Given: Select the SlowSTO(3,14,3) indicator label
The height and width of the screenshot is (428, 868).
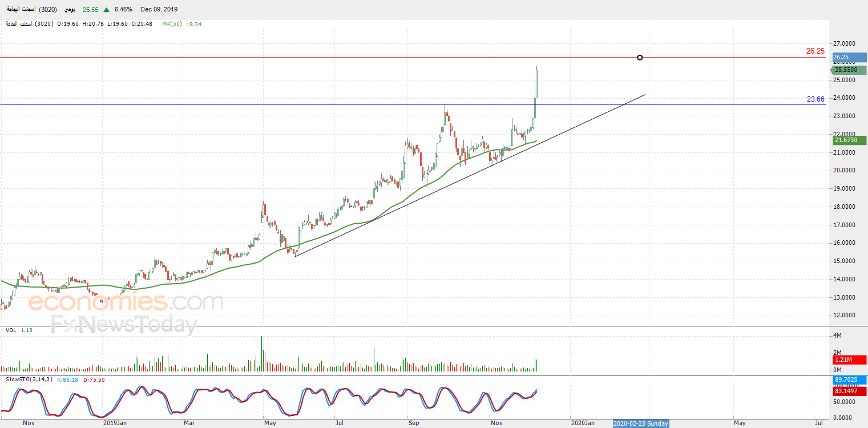Looking at the screenshot, I should point(29,379).
